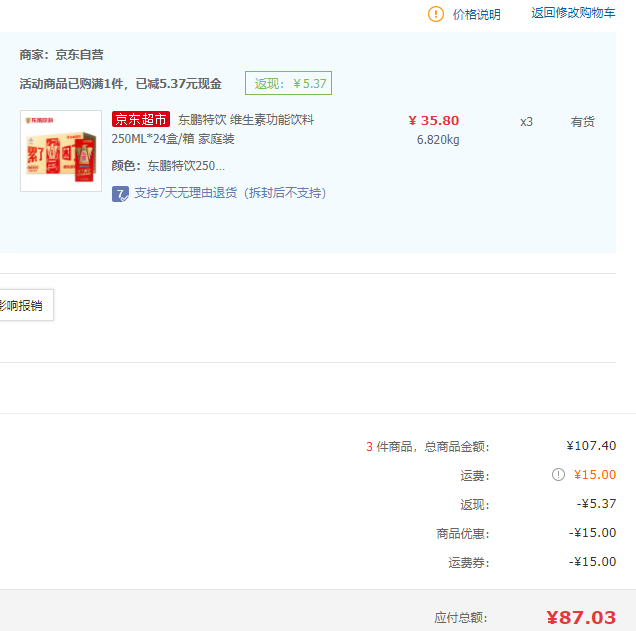The image size is (636, 631).
Task: Open 东鹏特饮 维生素功能饮料 product title
Action: pos(246,120)
